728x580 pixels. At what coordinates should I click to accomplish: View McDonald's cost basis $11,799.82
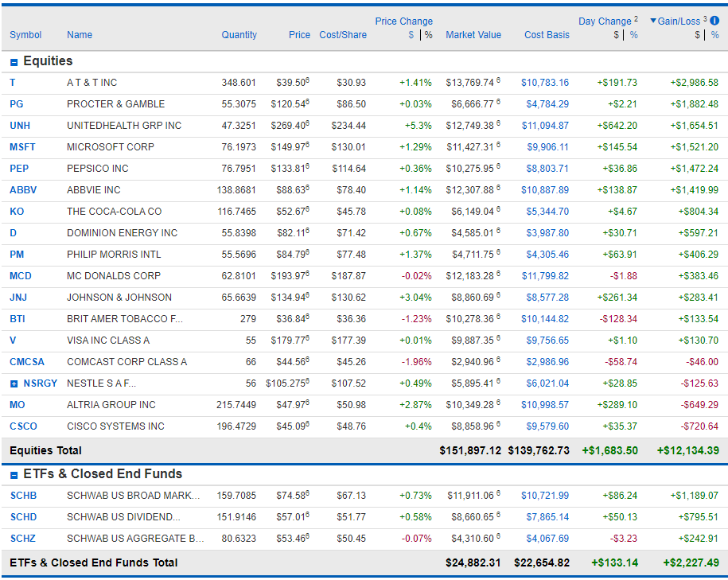pyautogui.click(x=545, y=276)
